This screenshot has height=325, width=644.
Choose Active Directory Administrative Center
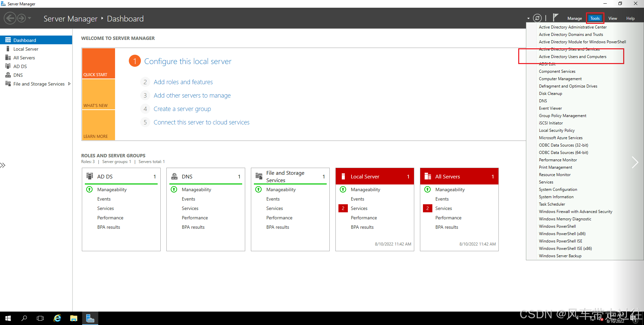click(x=573, y=27)
